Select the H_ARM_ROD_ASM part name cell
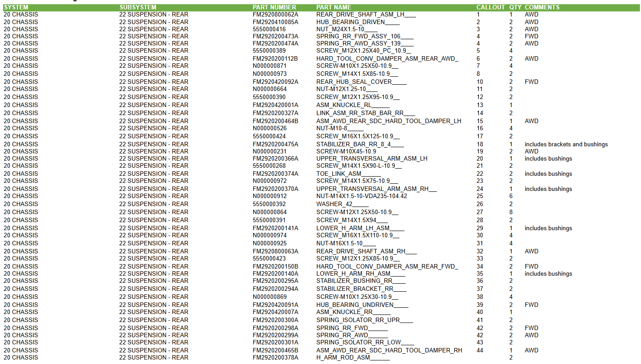 click(x=352, y=357)
